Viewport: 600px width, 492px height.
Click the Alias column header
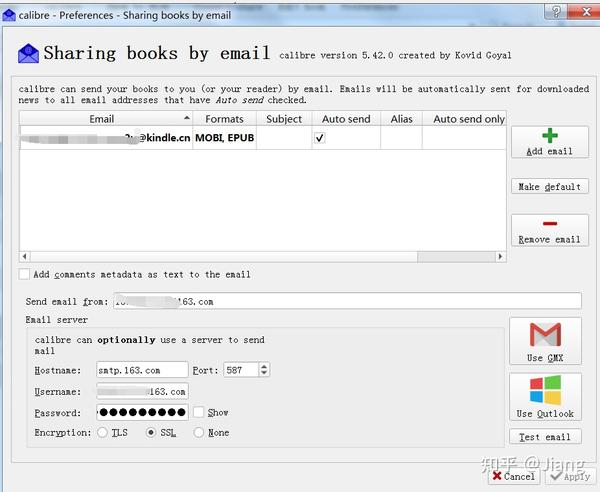[x=401, y=119]
